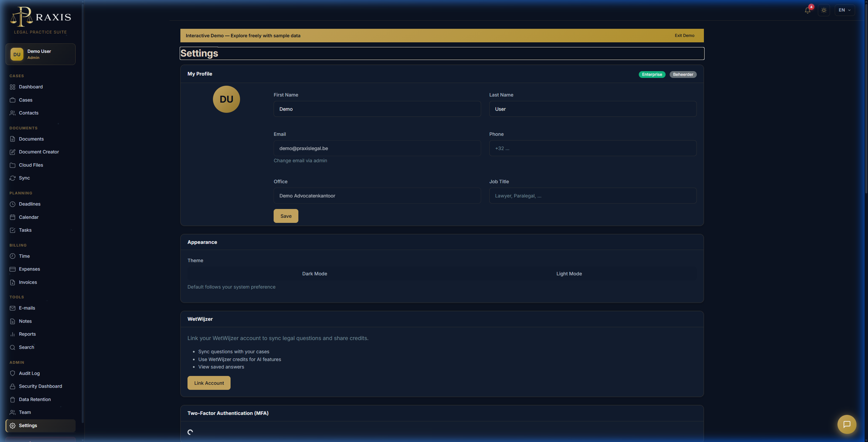Click the Document Creator pencil icon
The height and width of the screenshot is (442, 868).
click(x=13, y=152)
